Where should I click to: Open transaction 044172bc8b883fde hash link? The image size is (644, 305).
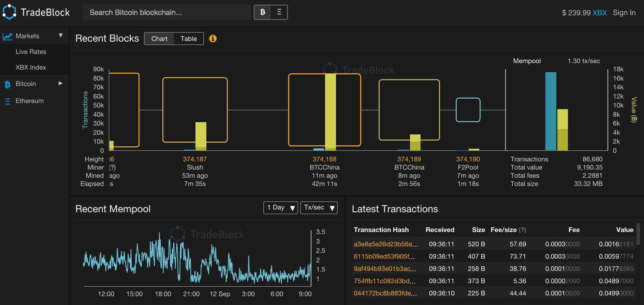click(385, 293)
